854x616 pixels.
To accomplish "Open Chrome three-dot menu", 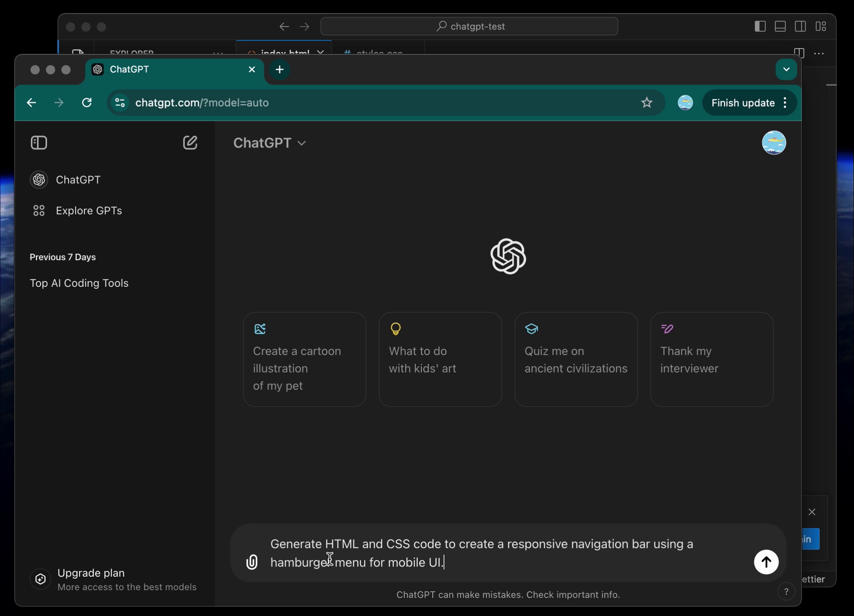I will pyautogui.click(x=785, y=103).
